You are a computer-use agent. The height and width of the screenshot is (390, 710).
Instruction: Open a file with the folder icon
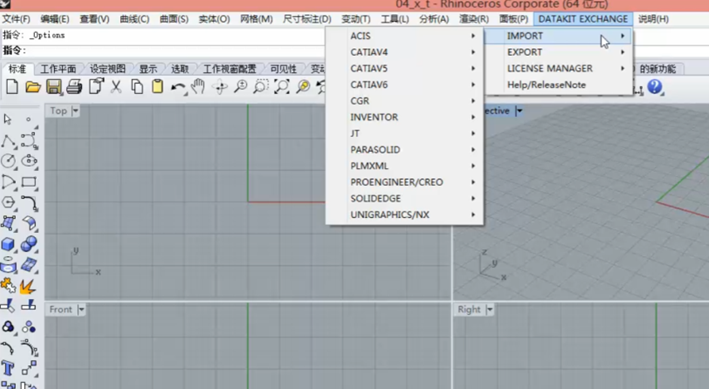(x=33, y=86)
